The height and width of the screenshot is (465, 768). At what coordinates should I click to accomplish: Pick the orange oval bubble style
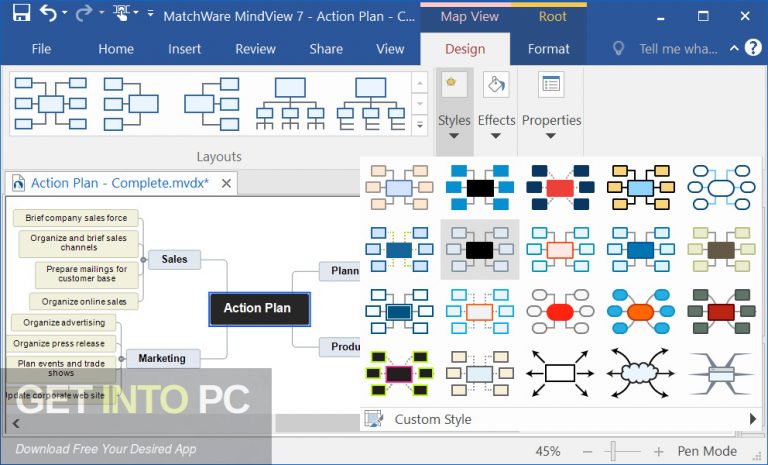point(641,311)
